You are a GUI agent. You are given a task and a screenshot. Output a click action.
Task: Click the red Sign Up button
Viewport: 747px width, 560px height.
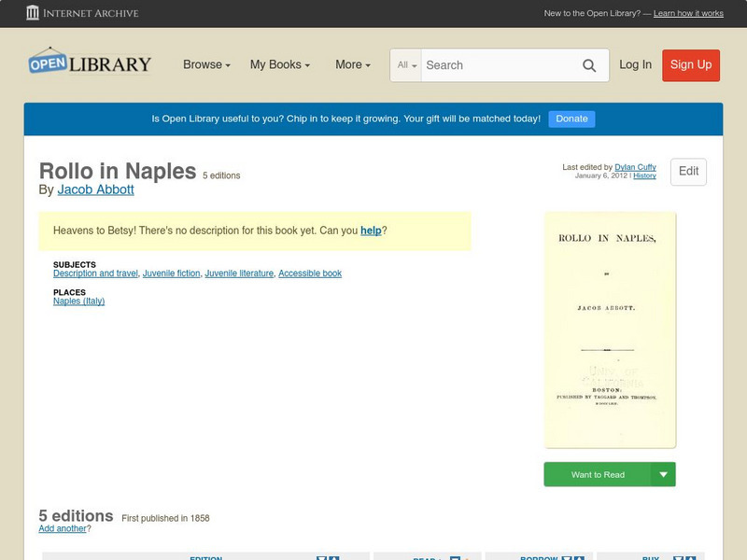pyautogui.click(x=691, y=65)
